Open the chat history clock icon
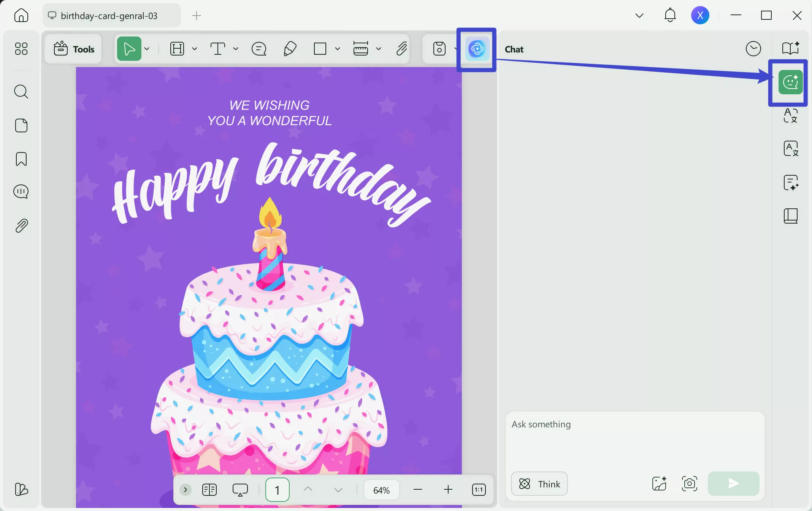The height and width of the screenshot is (511, 812). pos(753,49)
